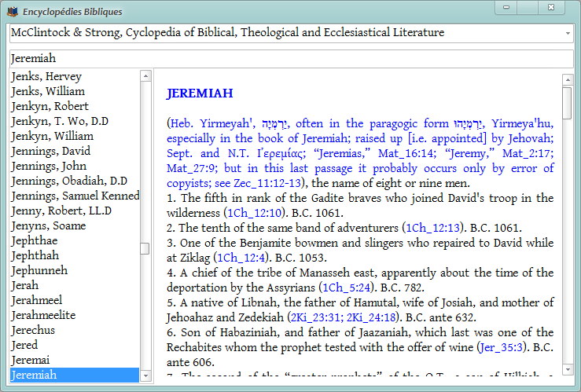Viewport: 581px width, 392px height.
Task: Click article pane scrollbar up arrow
Action: [568, 79]
